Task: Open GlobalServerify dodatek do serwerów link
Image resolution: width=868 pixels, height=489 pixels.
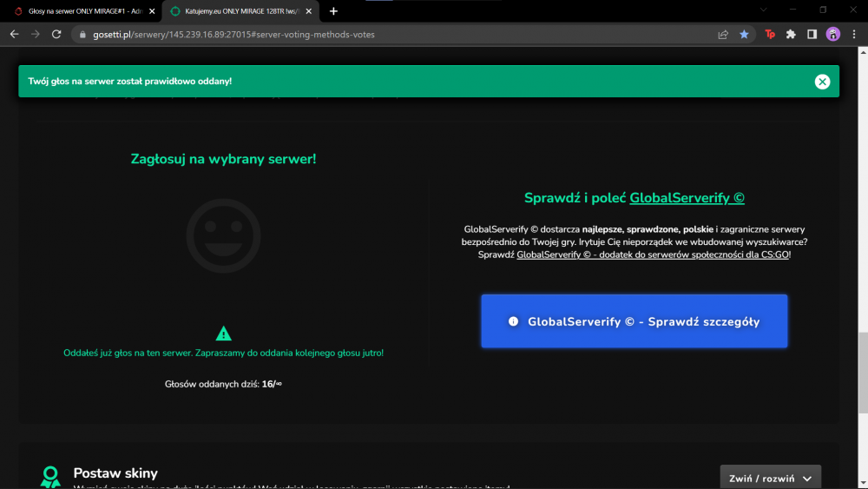Action: pos(653,254)
